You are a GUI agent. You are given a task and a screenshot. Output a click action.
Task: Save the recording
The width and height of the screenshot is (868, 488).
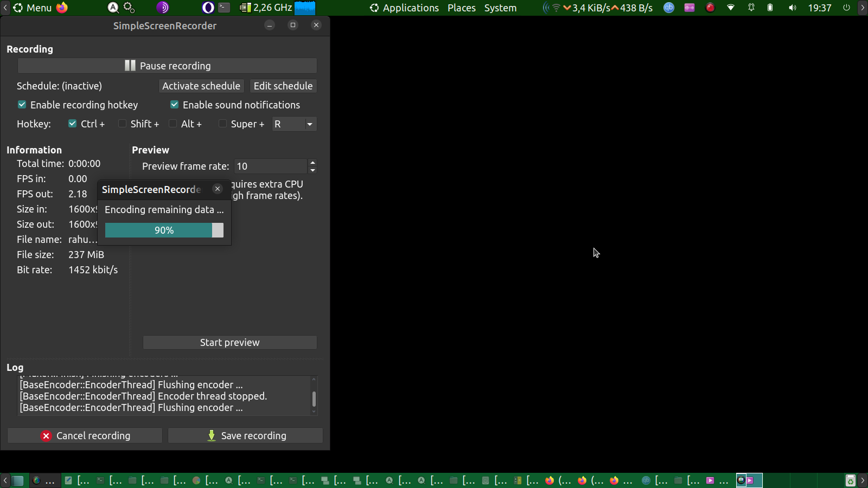245,435
